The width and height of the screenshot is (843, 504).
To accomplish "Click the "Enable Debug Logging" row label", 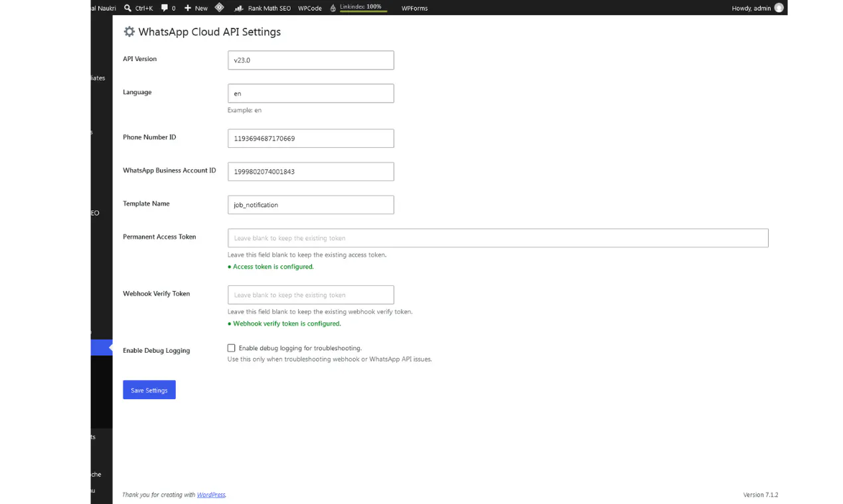I will (157, 351).
